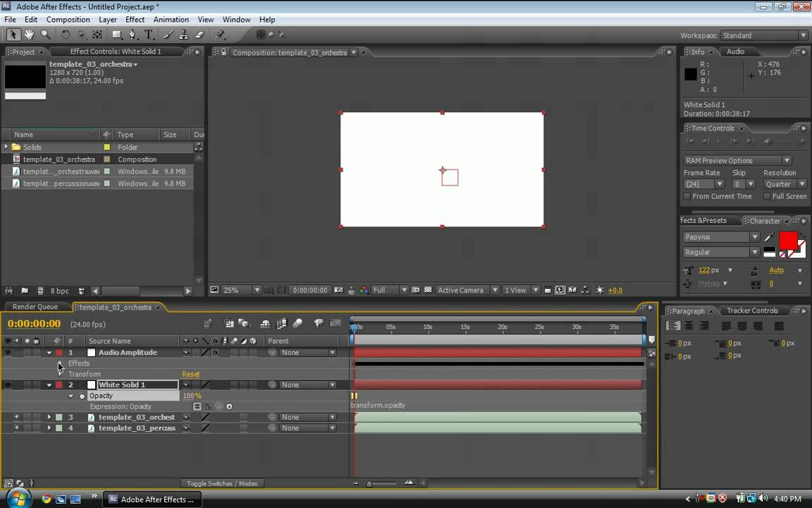Select the Pan Behind tool

[x=97, y=35]
